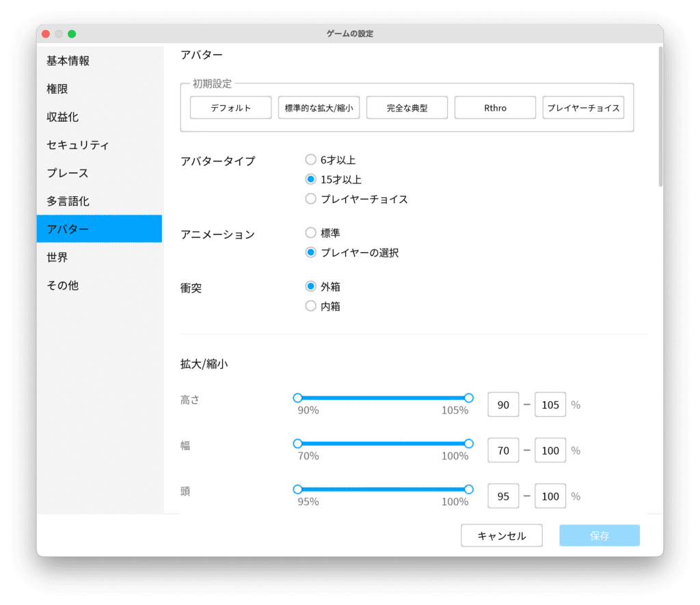Apply the デフォルト preset
Image resolution: width=700 pixels, height=605 pixels.
pyautogui.click(x=230, y=108)
